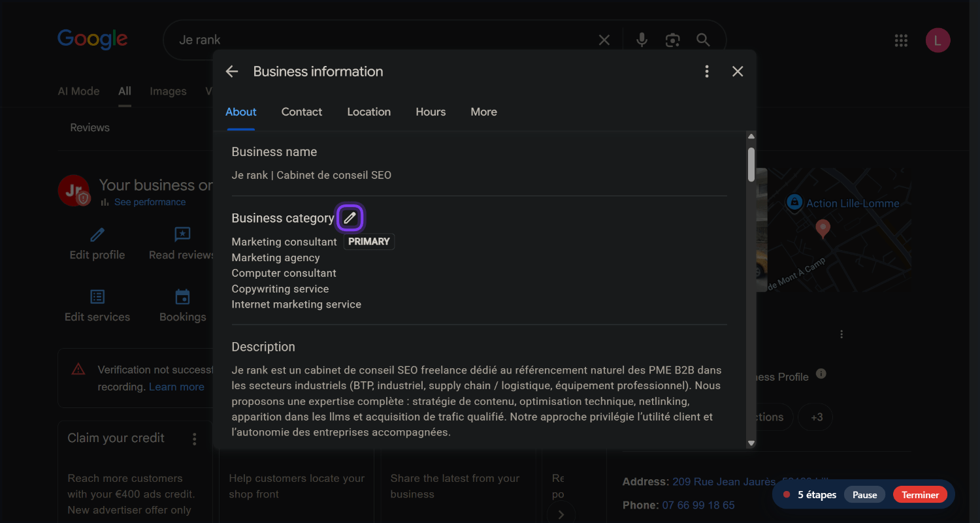Click the Pause recording button
The image size is (980, 523).
[x=864, y=495]
